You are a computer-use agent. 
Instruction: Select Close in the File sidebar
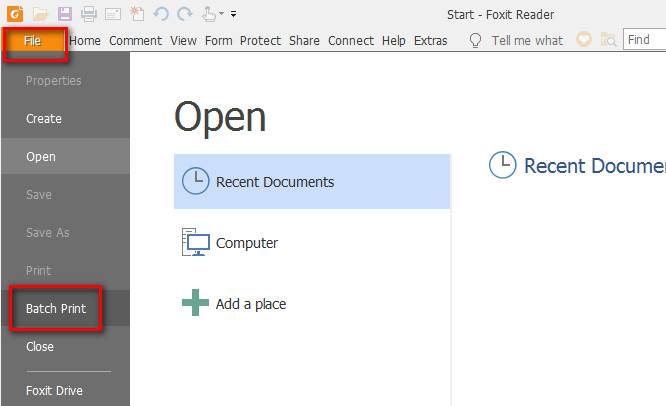65,347
